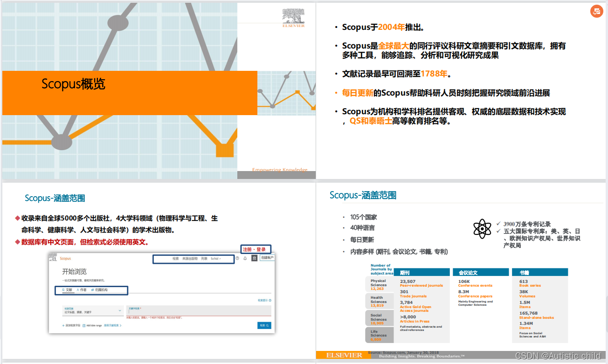Click 添加检索字段 link
The height and width of the screenshot is (364, 608).
71,325
